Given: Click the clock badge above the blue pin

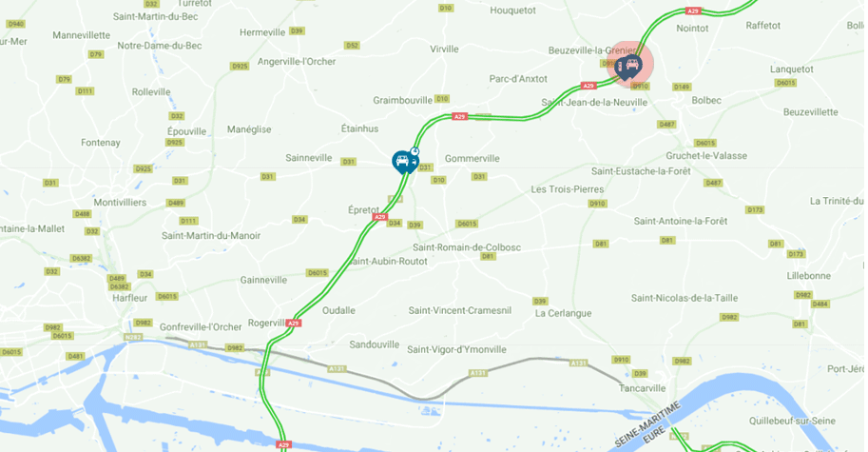Looking at the screenshot, I should (x=415, y=151).
